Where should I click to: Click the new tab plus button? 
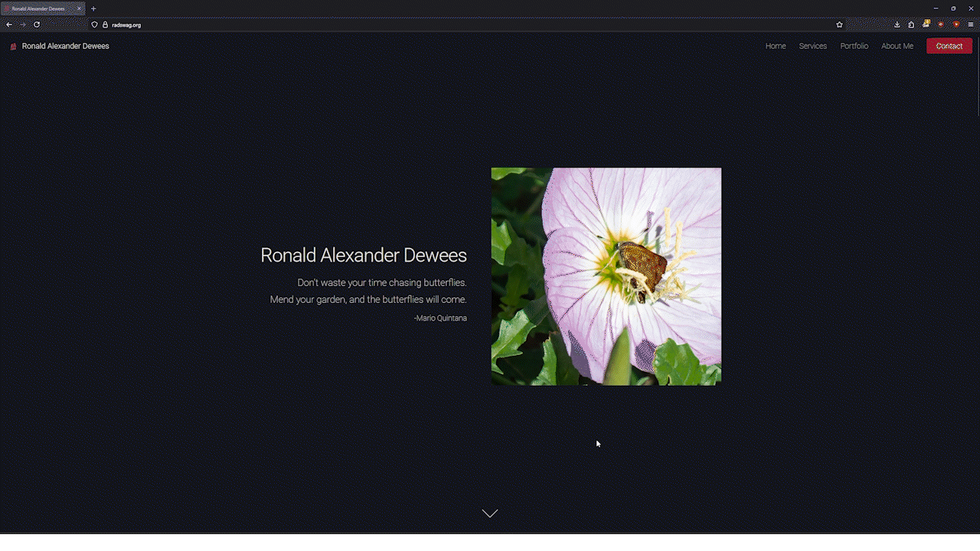pos(93,8)
